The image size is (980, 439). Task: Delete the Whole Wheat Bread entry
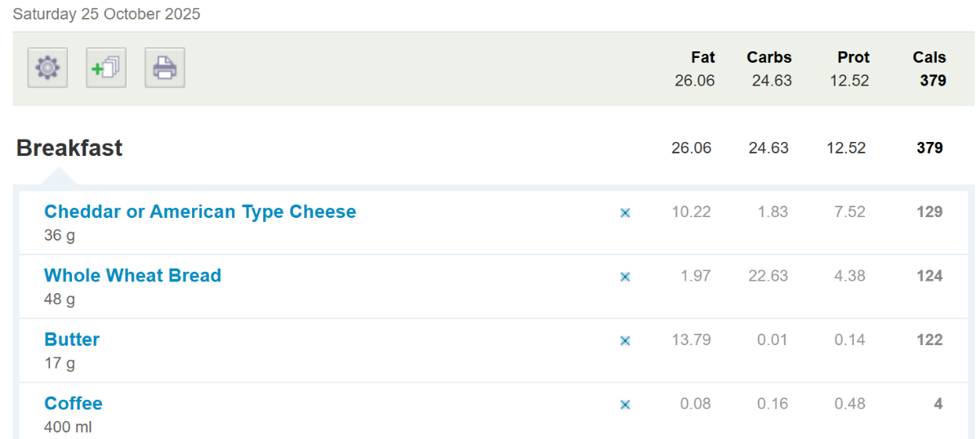tap(625, 277)
